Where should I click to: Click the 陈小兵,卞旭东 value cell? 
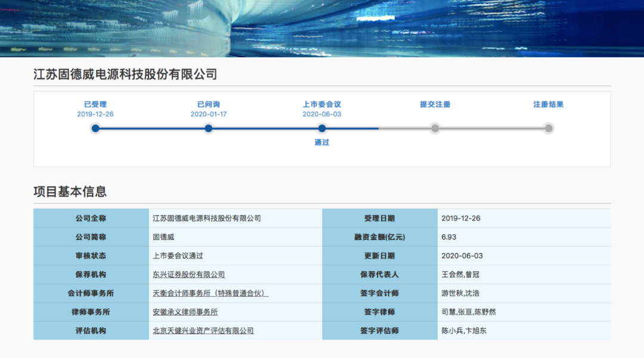point(525,331)
